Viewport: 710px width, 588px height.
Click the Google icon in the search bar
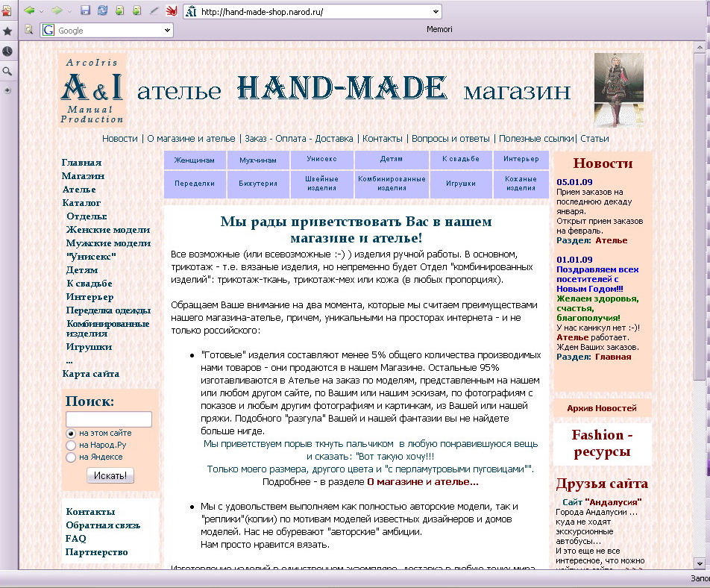47,29
